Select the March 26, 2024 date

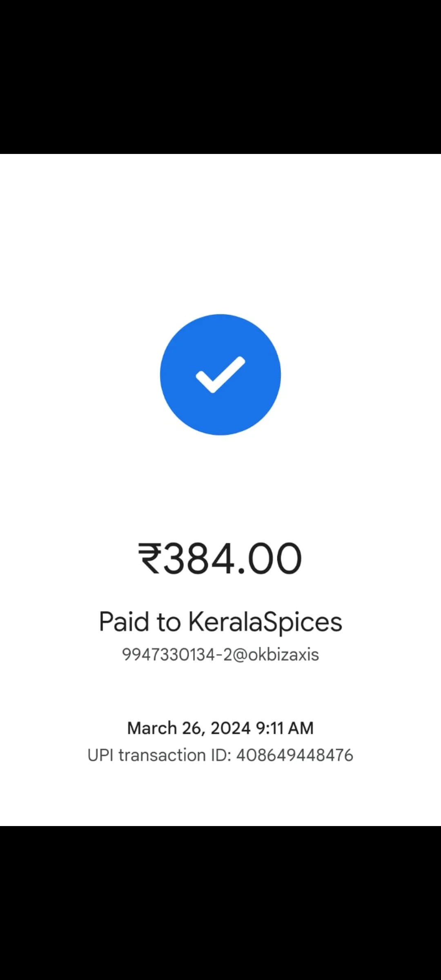point(189,728)
